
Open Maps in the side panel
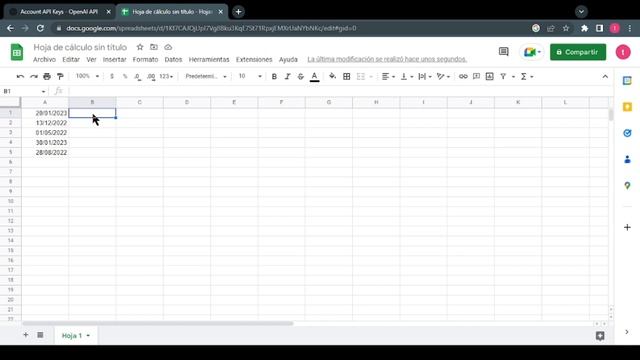[627, 186]
